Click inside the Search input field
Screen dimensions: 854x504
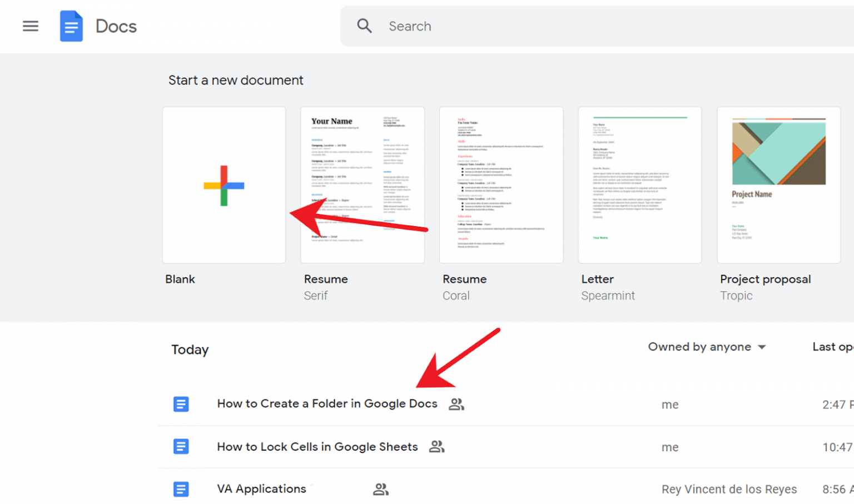click(473, 26)
